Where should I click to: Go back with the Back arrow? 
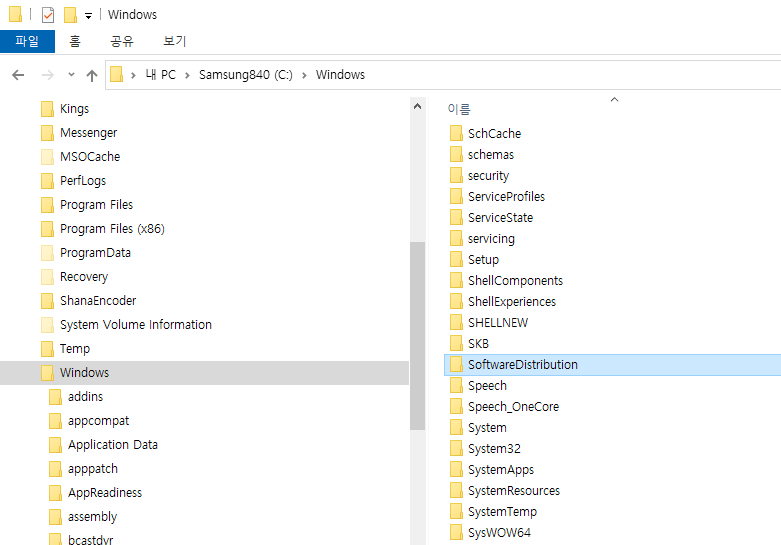click(18, 75)
